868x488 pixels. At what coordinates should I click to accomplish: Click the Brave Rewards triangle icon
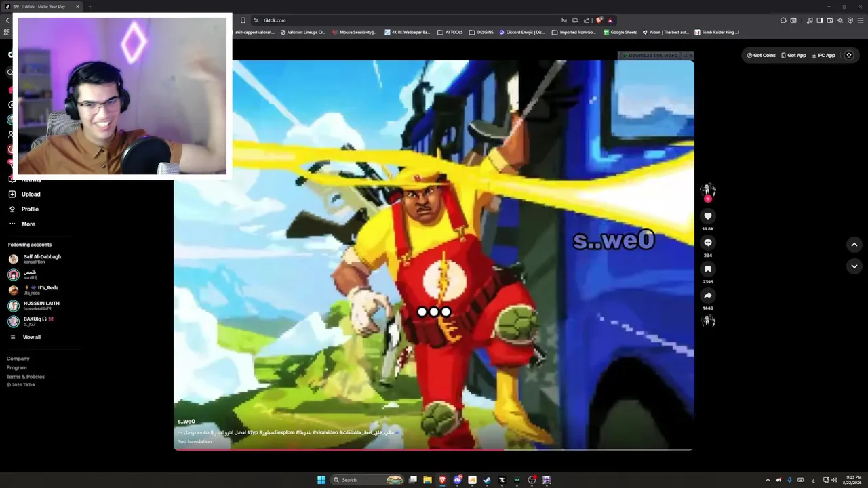610,20
